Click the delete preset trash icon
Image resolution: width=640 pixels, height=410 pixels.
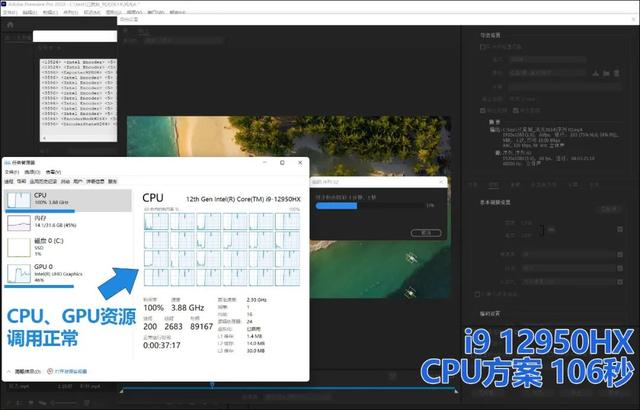coord(617,73)
